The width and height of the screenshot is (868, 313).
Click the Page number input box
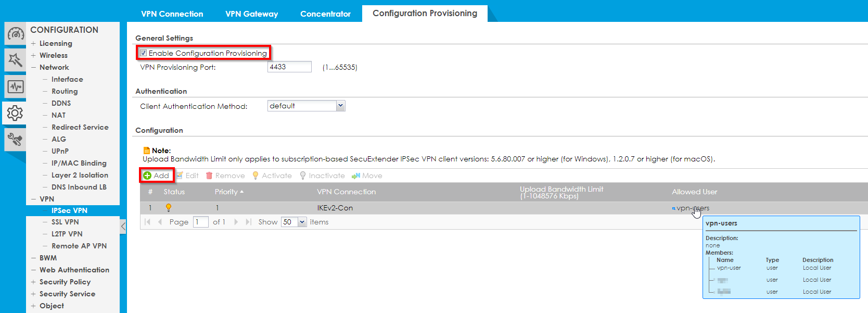[200, 222]
